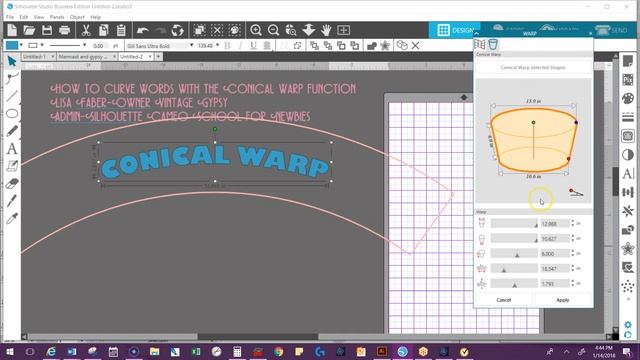Screen dimensions: 640x360
Task: Paste with the clipboard icon
Action: 121,30
